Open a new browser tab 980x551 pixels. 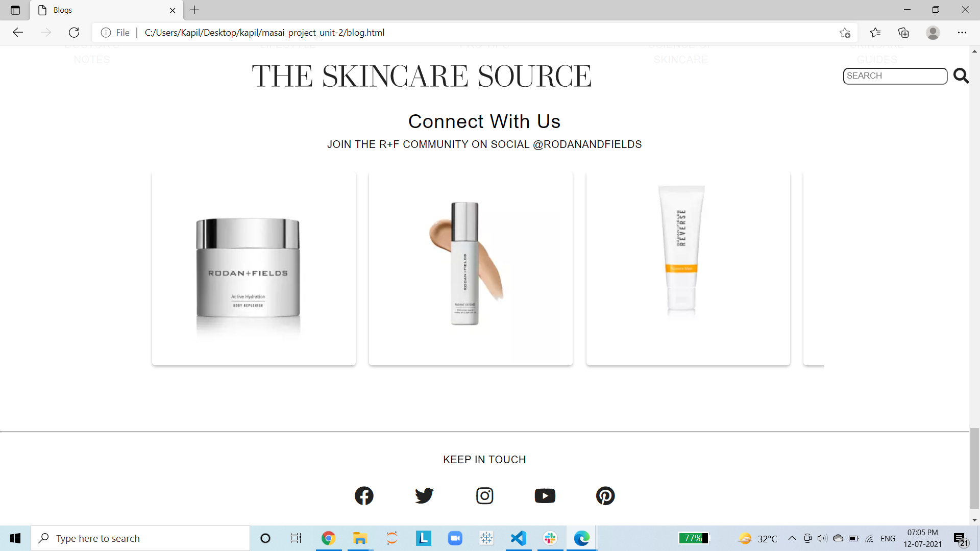(x=194, y=10)
